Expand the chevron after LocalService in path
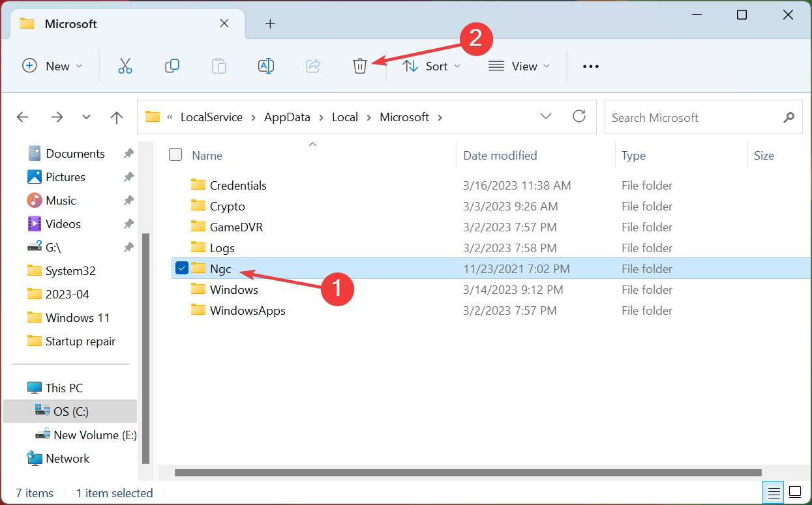Screen dimensions: 812x505 (x=254, y=117)
